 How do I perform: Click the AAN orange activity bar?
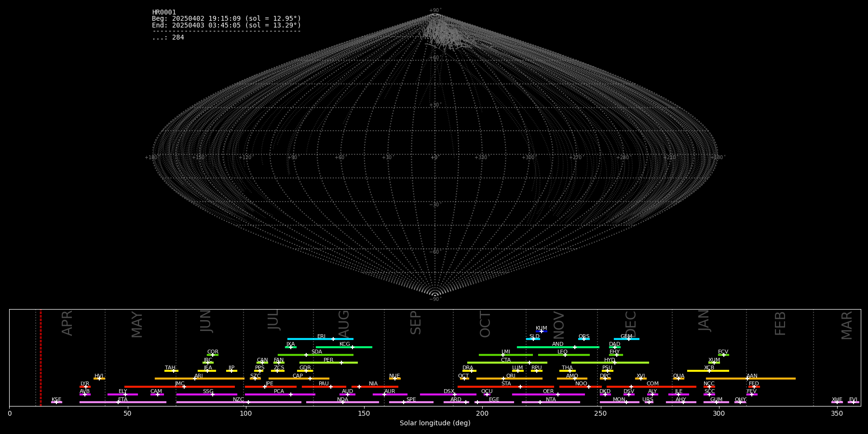click(x=751, y=379)
